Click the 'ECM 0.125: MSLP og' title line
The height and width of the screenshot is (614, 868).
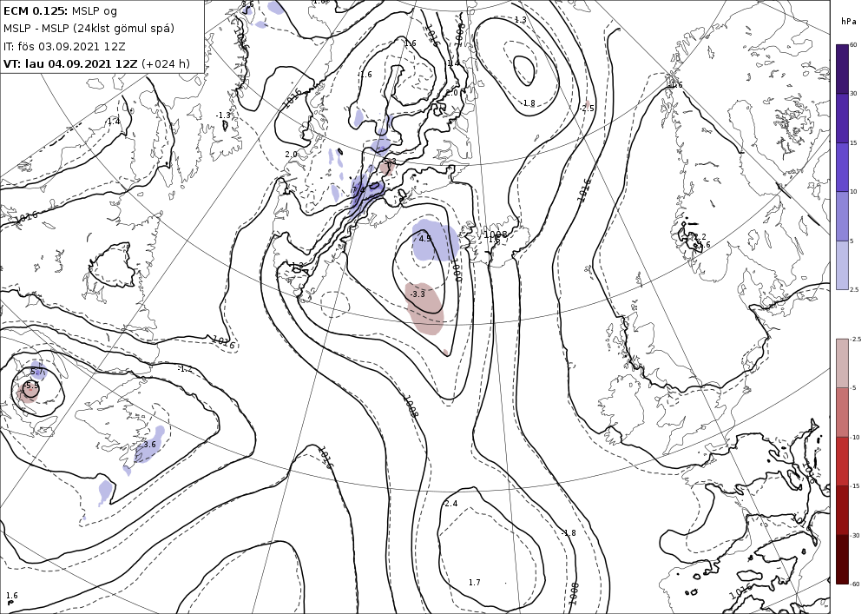point(60,10)
